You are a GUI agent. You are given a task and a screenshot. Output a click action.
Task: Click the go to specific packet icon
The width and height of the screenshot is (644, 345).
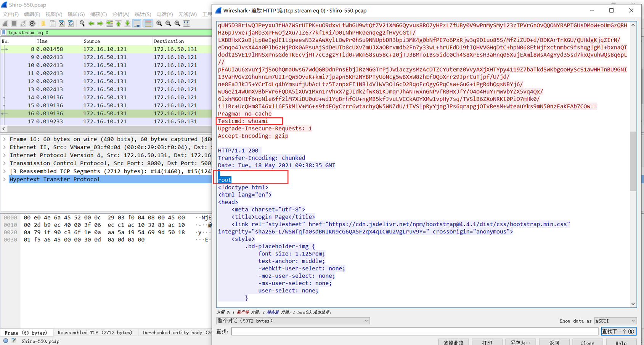(x=109, y=24)
